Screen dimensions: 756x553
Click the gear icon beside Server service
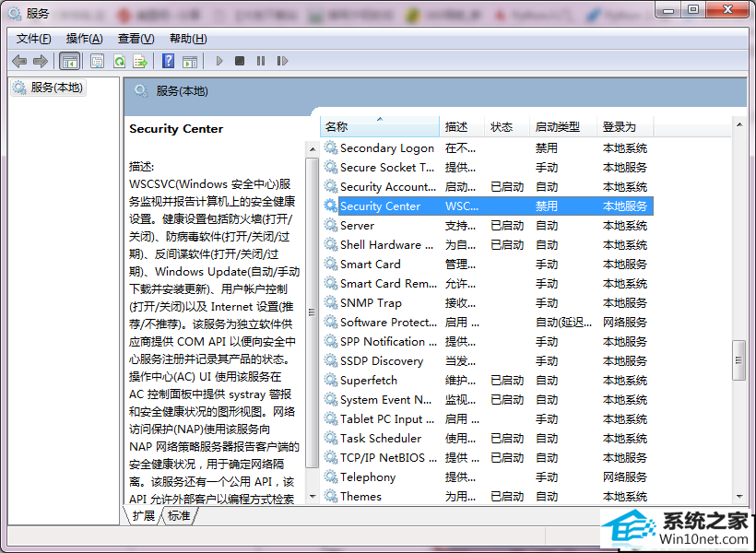330,225
